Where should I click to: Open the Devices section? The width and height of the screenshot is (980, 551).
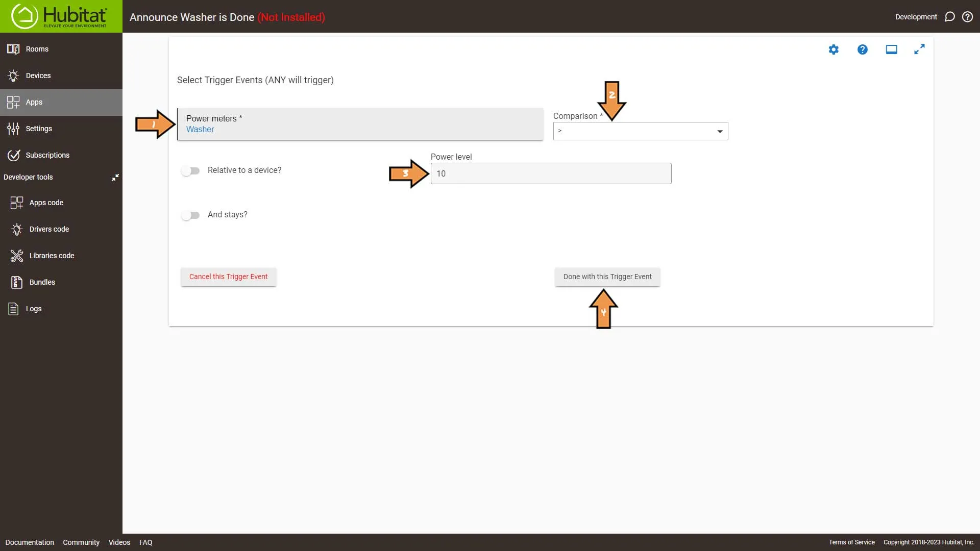[38, 74]
